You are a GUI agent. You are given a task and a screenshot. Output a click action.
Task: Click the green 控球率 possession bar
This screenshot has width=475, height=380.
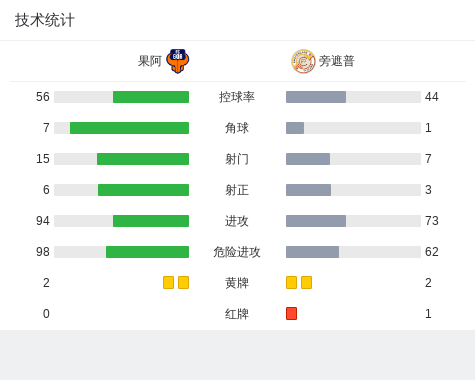(x=151, y=97)
